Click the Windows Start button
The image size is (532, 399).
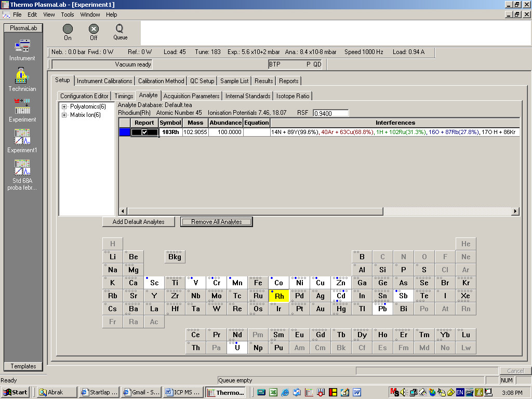[15, 392]
